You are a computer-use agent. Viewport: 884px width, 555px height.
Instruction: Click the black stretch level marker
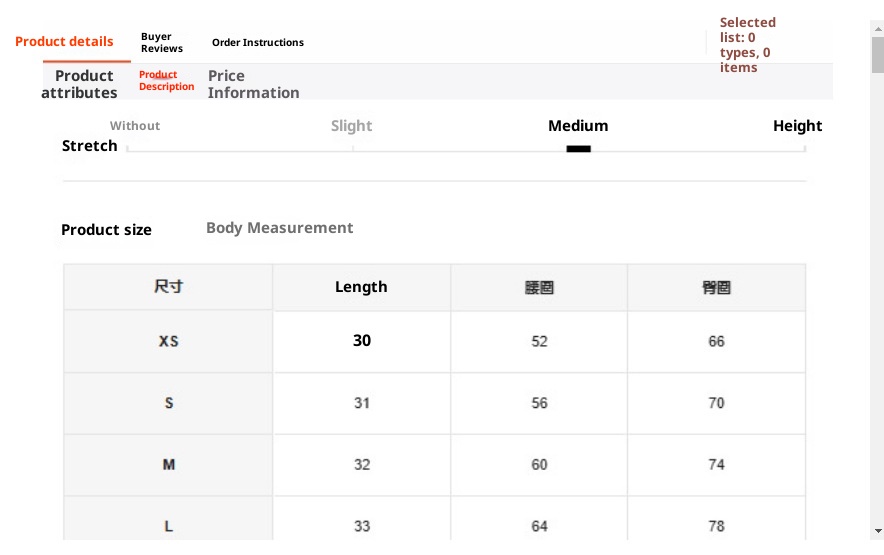tap(578, 149)
